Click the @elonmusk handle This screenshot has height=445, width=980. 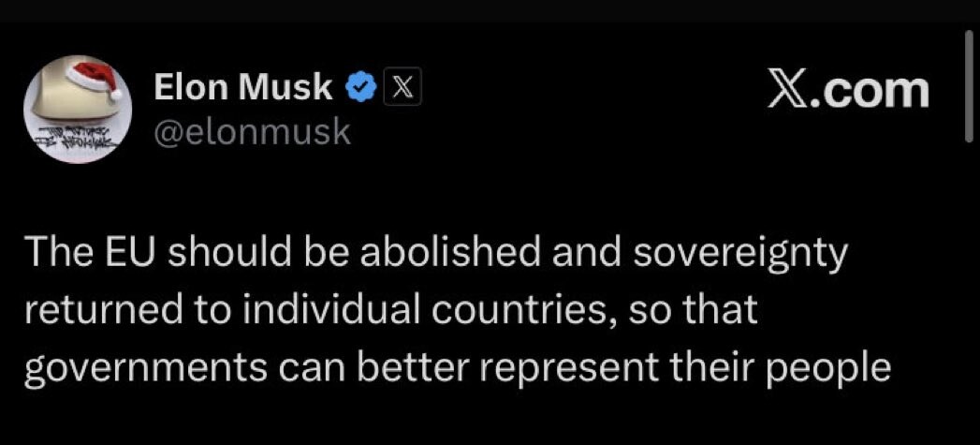pos(251,133)
